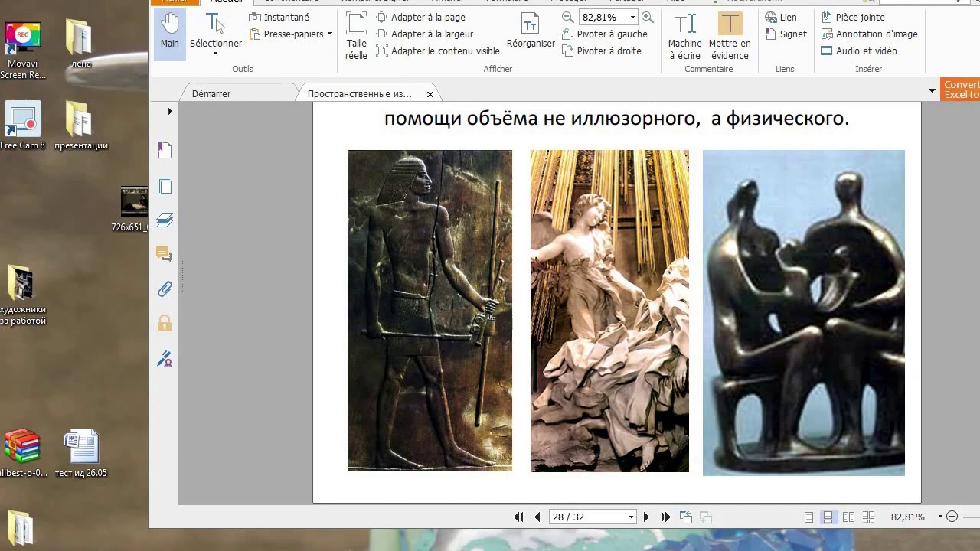This screenshot has width=980, height=551.
Task: Attach a Pièce jointe
Action: click(x=853, y=17)
